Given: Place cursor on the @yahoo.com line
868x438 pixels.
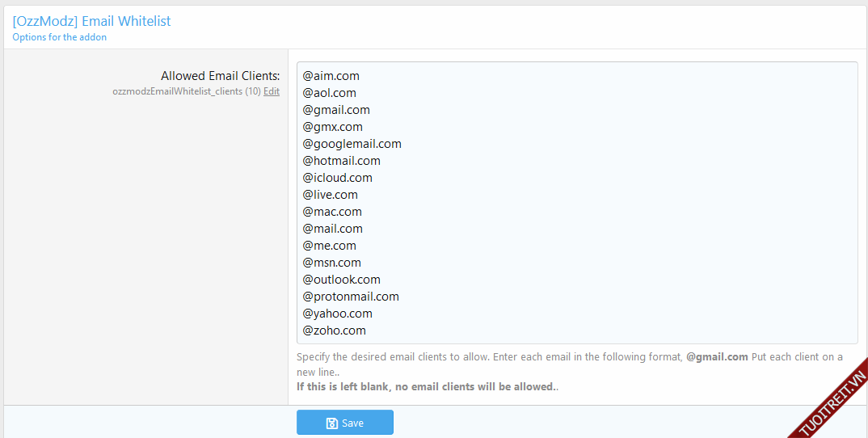Looking at the screenshot, I should pyautogui.click(x=338, y=314).
